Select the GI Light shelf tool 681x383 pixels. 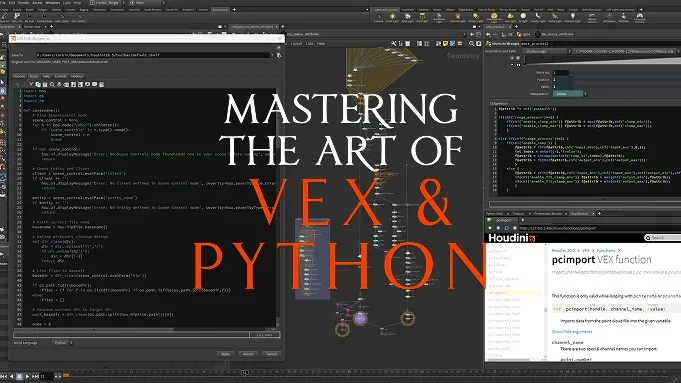coord(523,17)
